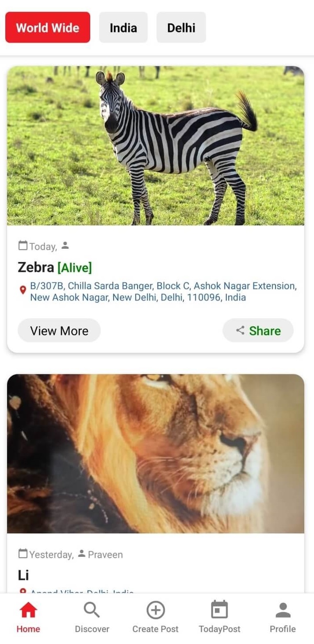Open TodayPost calendar icon

tap(219, 610)
